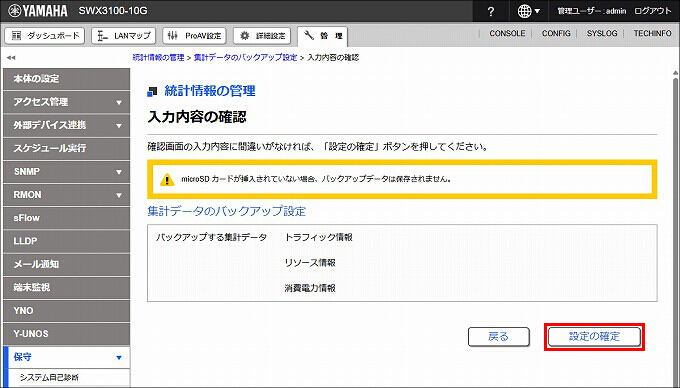Open the ダッシュボード tab
Image resolution: width=680 pixels, height=388 pixels.
click(45, 36)
